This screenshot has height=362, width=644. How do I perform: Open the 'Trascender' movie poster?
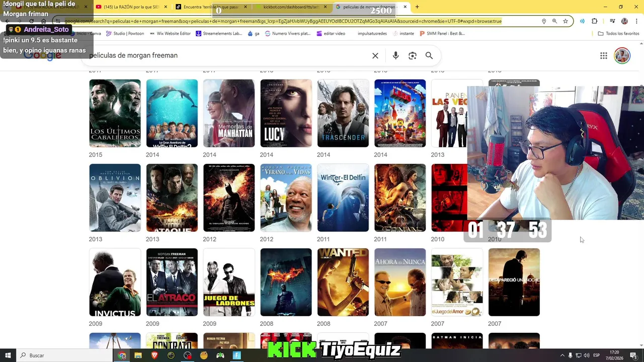[x=343, y=113]
